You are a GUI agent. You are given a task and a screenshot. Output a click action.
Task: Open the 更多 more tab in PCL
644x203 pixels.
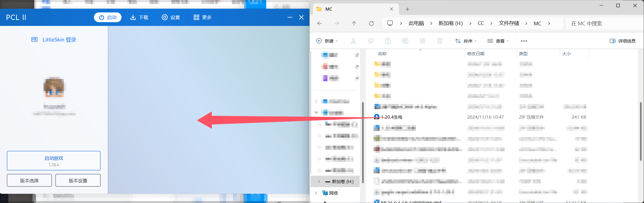(202, 18)
